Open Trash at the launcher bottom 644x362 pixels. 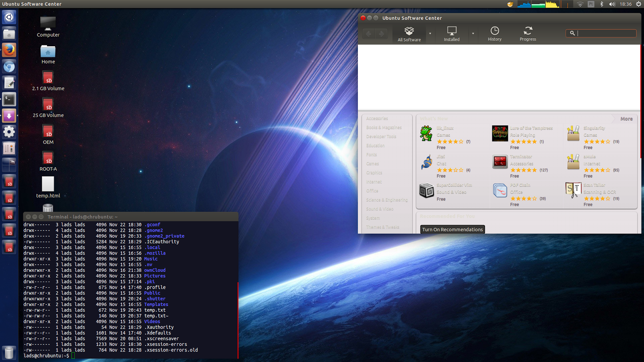click(x=9, y=353)
